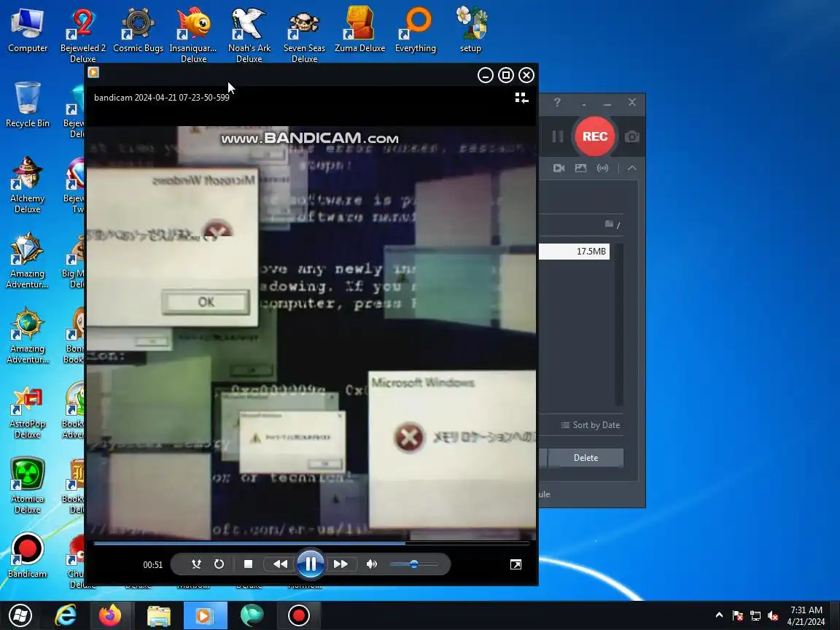Stop playback in Media Player
This screenshot has height=630, width=840.
(248, 564)
